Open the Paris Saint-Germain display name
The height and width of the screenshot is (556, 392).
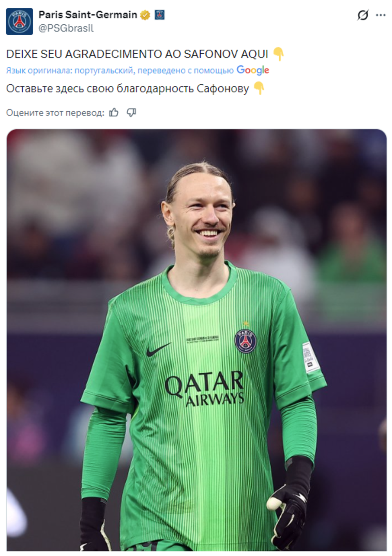(x=88, y=15)
